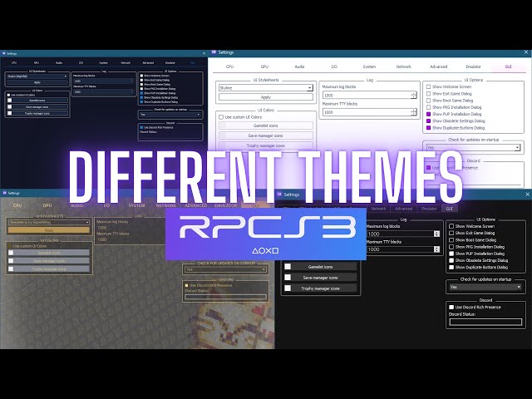Click Maximum log blocks stepper in the black window
Image resolution: width=532 pixels, height=399 pixels.
pyautogui.click(x=436, y=234)
